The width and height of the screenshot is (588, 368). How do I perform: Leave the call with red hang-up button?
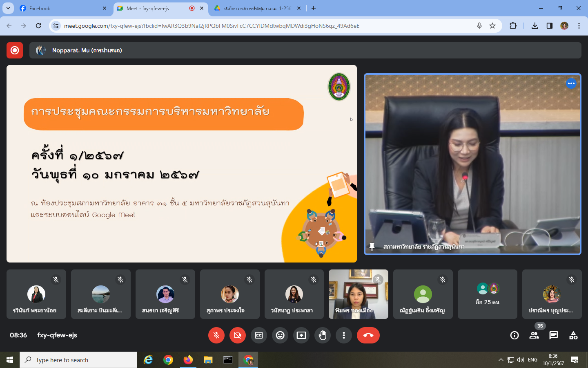(368, 335)
